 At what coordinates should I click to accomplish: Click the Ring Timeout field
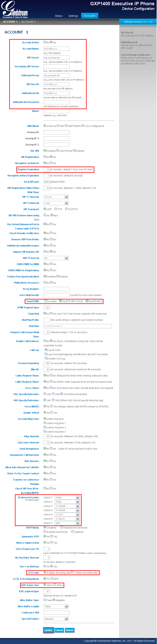click(x=47, y=436)
